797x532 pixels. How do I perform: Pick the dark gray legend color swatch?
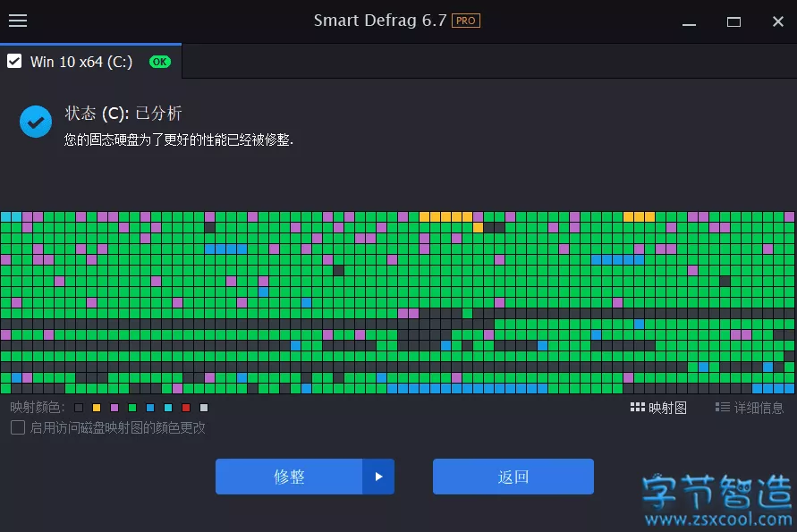point(79,408)
